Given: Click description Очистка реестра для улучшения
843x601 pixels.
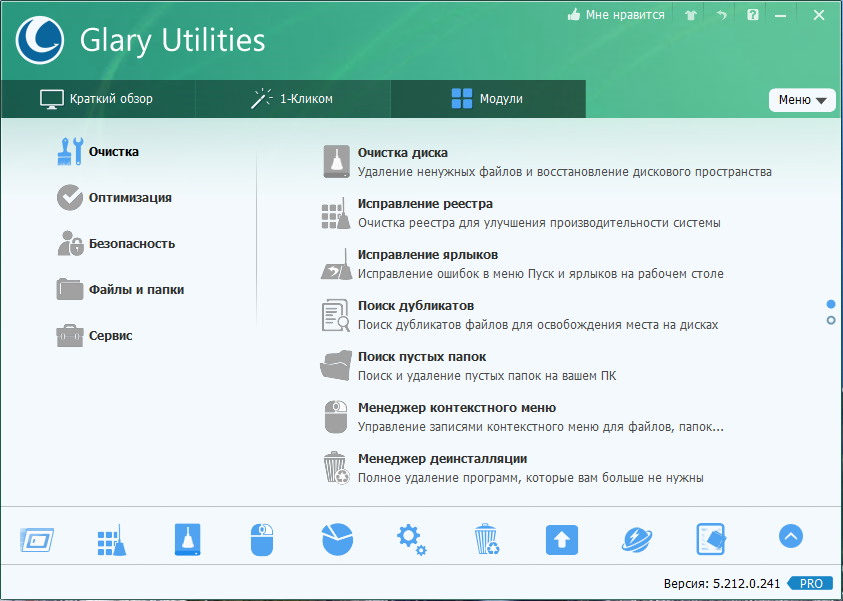Looking at the screenshot, I should click(539, 223).
